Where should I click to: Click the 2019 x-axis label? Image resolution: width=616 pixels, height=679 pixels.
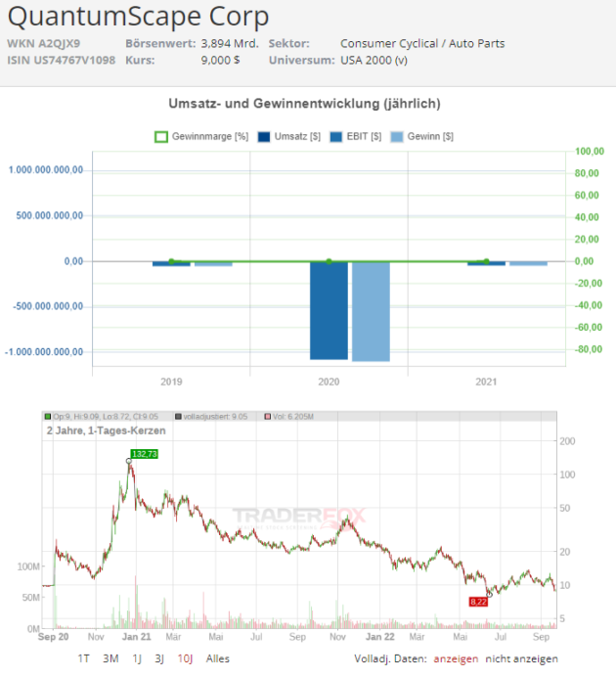tap(171, 382)
